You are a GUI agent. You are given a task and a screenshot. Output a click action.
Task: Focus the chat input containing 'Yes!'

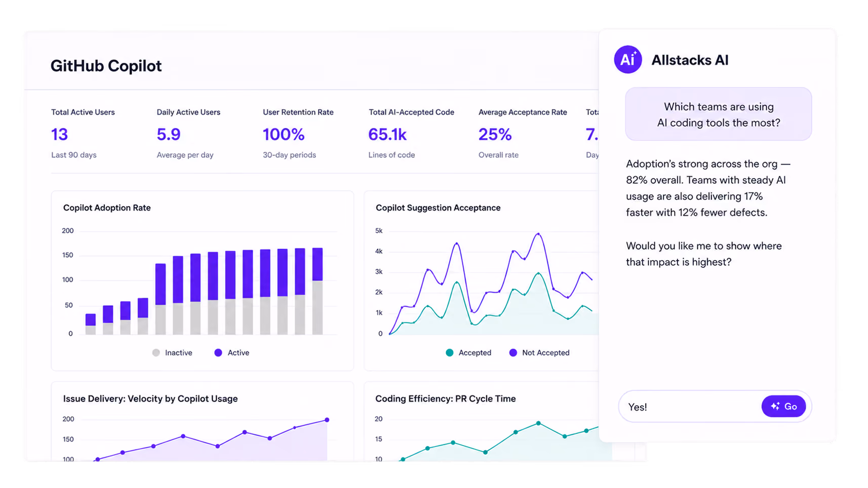(715, 406)
